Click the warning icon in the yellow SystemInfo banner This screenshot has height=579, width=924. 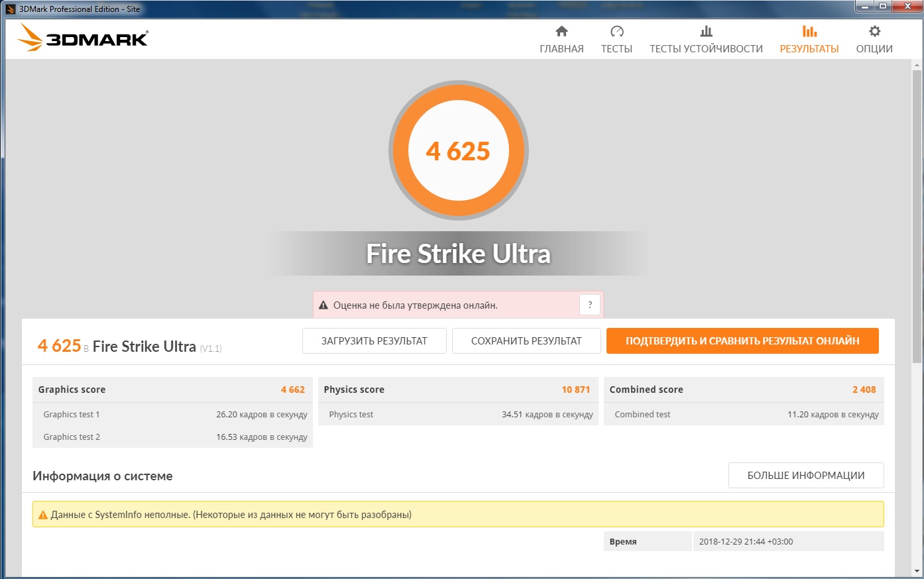[x=43, y=515]
